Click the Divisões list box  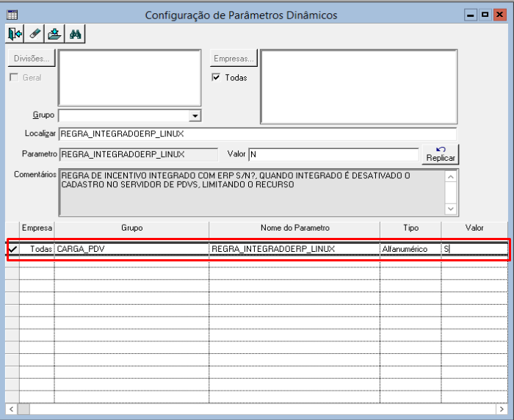point(129,78)
